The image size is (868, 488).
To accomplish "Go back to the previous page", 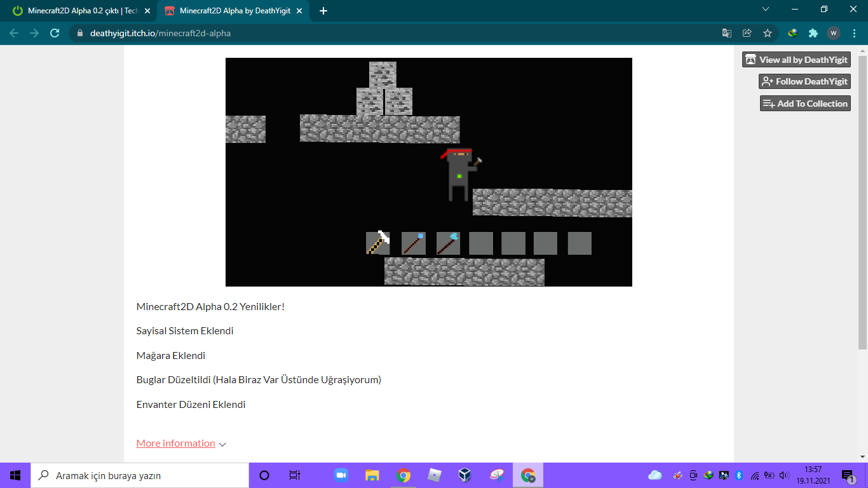I will coord(14,33).
